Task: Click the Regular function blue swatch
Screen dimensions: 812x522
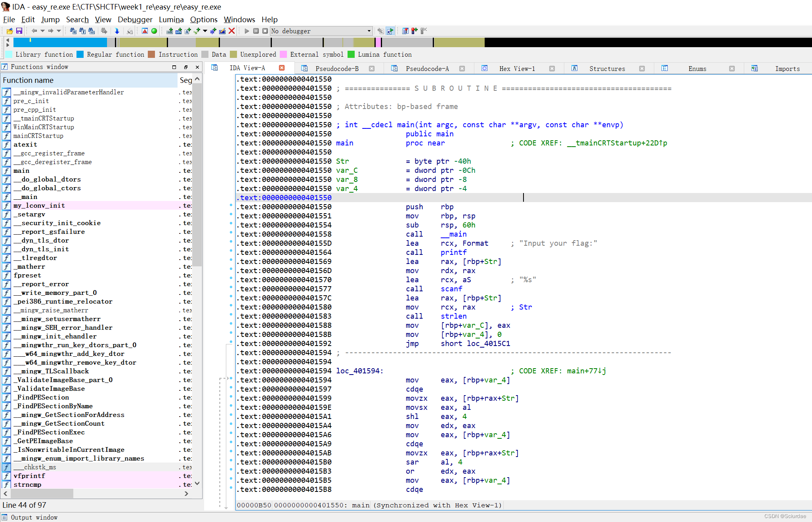Action: 80,54
